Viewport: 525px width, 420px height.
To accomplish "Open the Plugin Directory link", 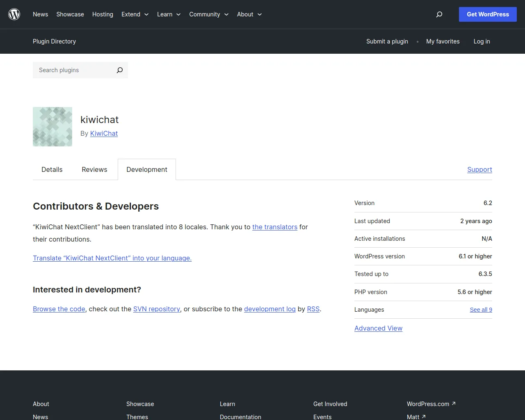I will [x=54, y=41].
